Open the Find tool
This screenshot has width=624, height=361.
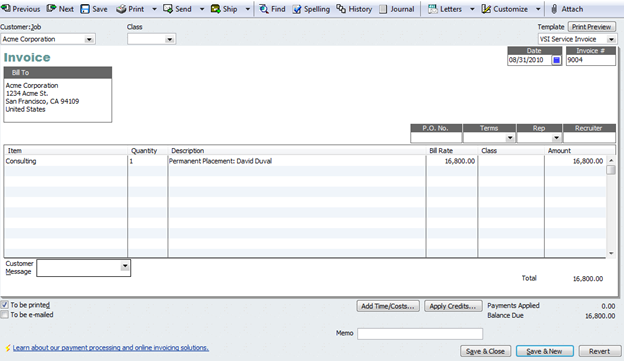point(272,9)
